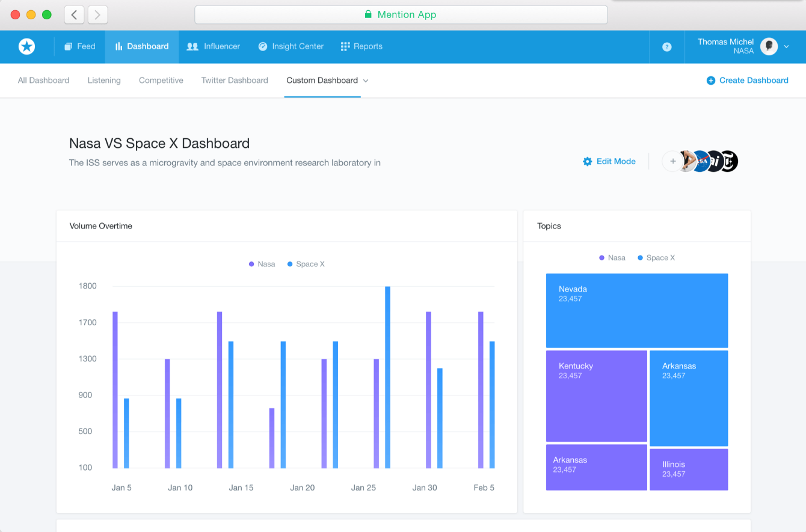The image size is (806, 532).
Task: Click the Mention star logo
Action: click(26, 46)
